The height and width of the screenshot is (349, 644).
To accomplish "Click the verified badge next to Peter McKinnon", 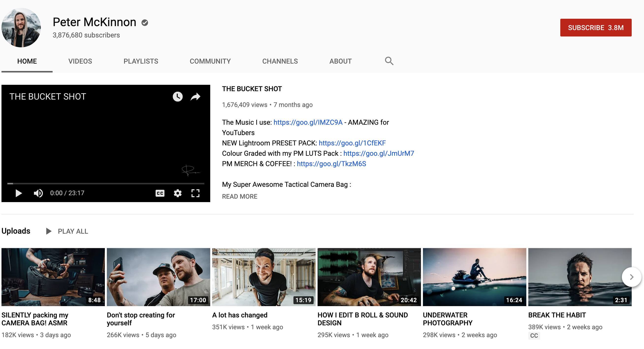I will point(145,23).
